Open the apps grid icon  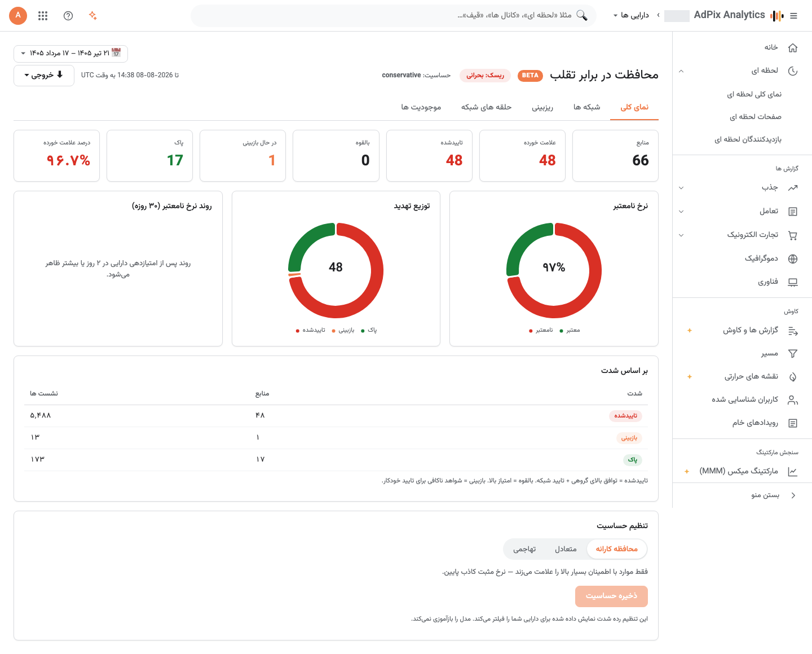coord(43,16)
